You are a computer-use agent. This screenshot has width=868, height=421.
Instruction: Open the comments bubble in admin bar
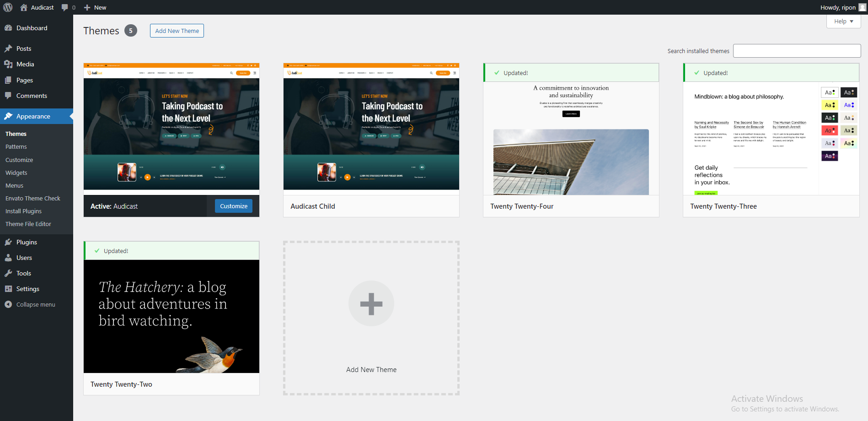[x=65, y=7]
